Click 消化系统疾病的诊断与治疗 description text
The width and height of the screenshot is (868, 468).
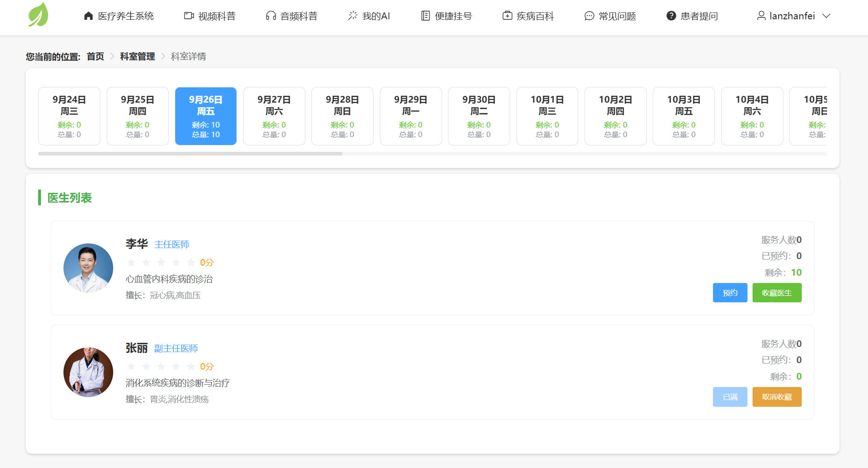coord(178,383)
